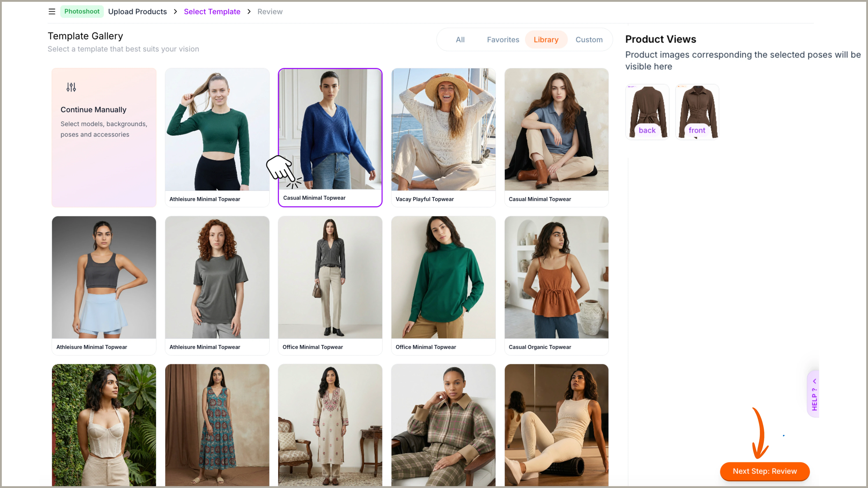The width and height of the screenshot is (868, 488).
Task: Open the hamburger menu icon
Action: point(52,11)
